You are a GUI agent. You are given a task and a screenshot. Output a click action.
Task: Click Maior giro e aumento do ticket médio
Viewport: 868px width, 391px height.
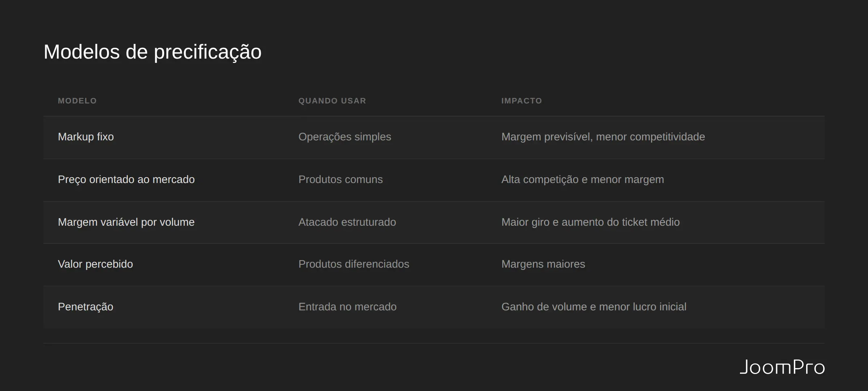(x=591, y=222)
